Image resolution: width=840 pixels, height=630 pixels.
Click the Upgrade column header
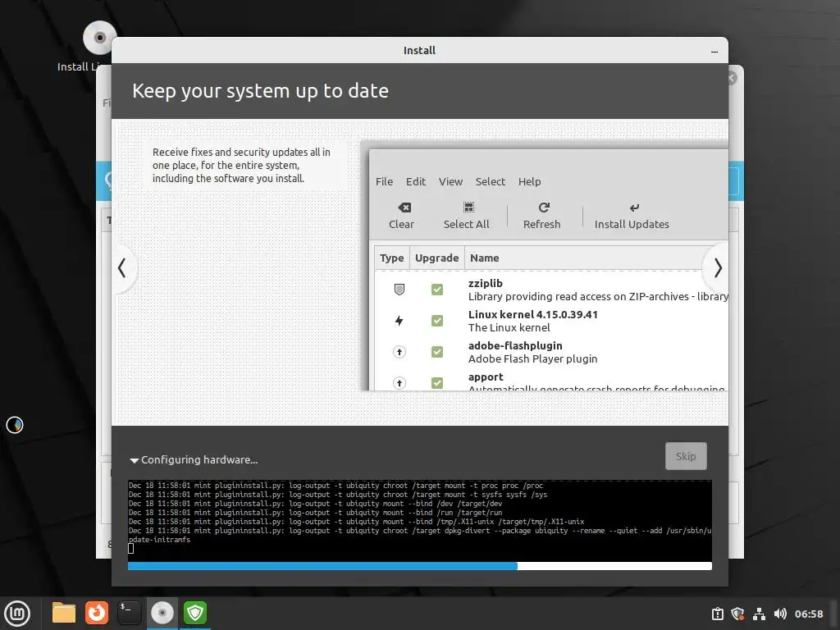pyautogui.click(x=436, y=258)
